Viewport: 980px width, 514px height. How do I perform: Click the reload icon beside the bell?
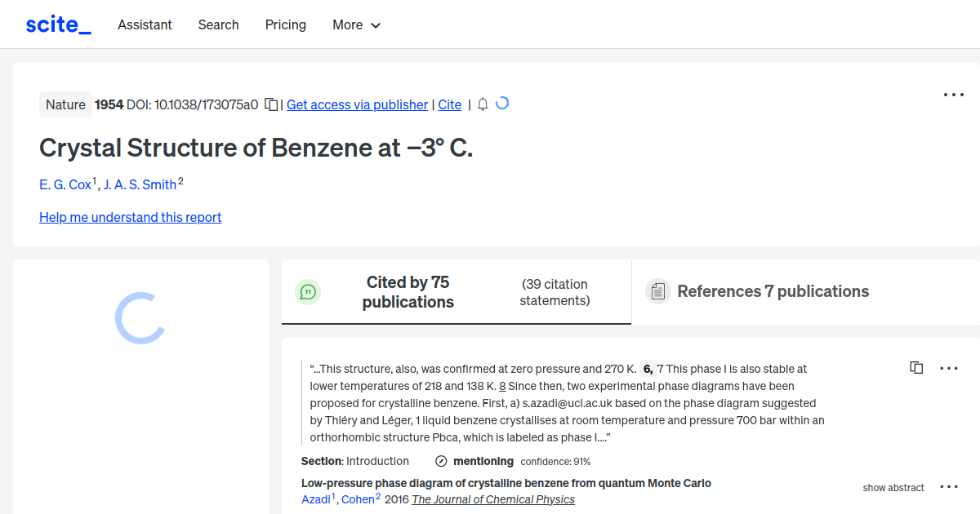[503, 104]
